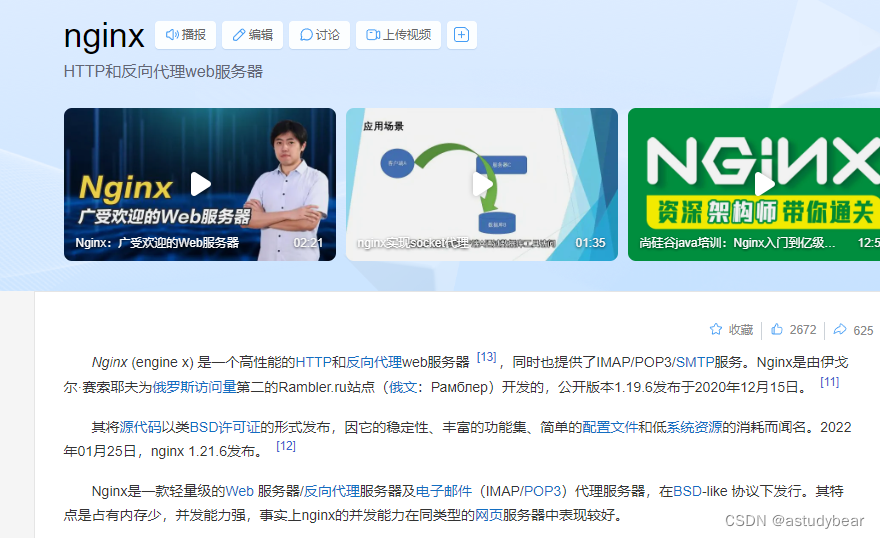Play the nginx实现socket代理 video
Image resolution: width=880 pixels, height=538 pixels.
[482, 183]
